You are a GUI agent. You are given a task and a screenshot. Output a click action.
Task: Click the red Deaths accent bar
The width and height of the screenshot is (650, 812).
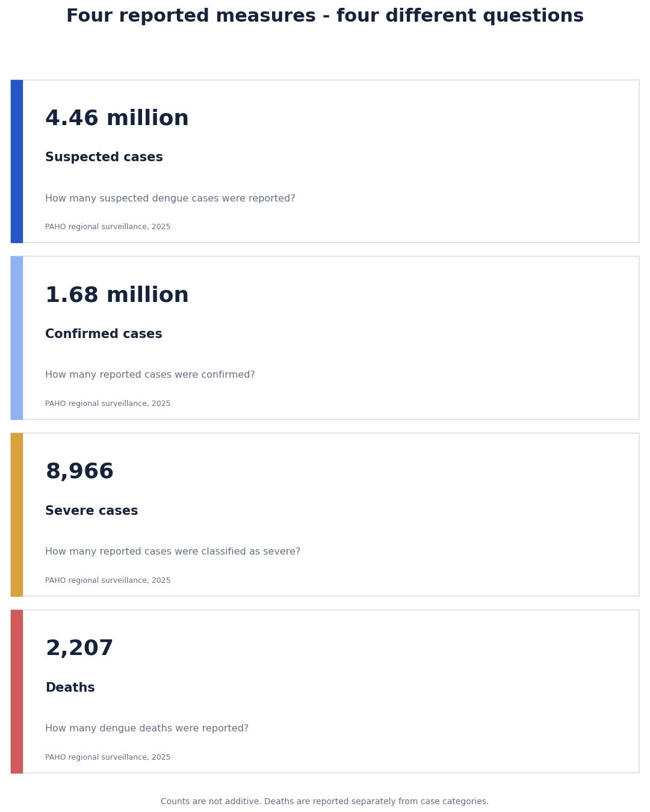point(17,691)
